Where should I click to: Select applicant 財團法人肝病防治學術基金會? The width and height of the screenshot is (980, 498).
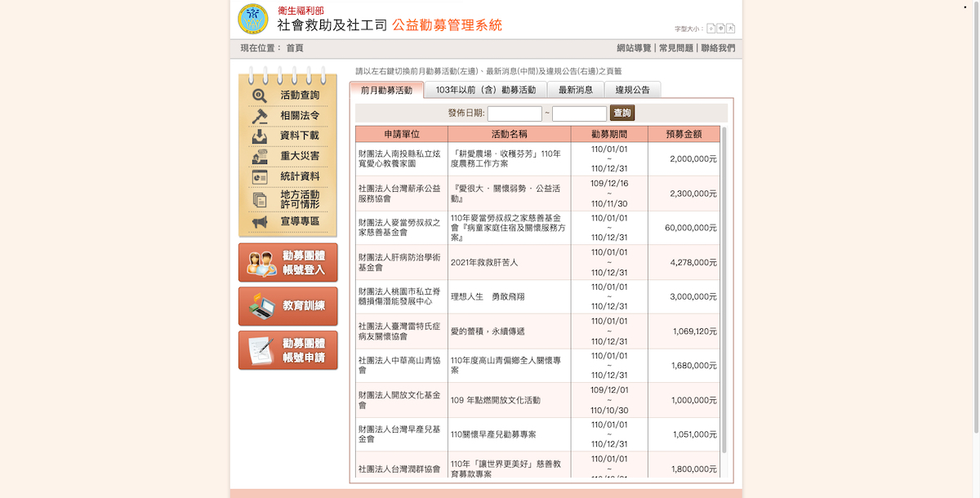pos(399,262)
